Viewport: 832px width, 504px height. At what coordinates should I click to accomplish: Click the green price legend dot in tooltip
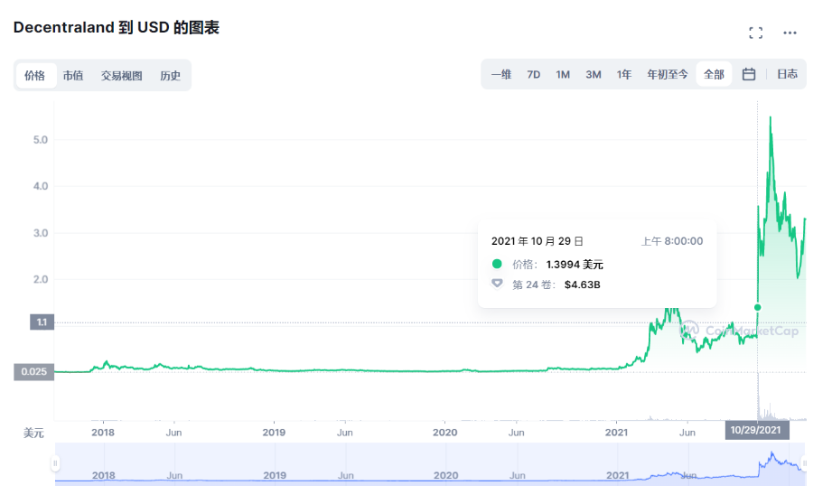(x=497, y=264)
